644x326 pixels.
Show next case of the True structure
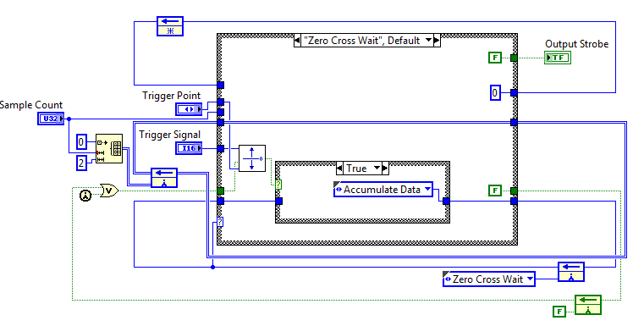coord(385,169)
